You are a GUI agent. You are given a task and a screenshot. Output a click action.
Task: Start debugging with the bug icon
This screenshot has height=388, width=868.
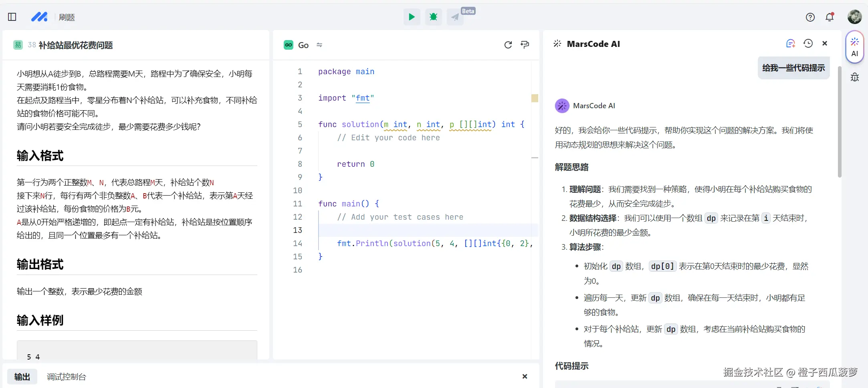[433, 17]
